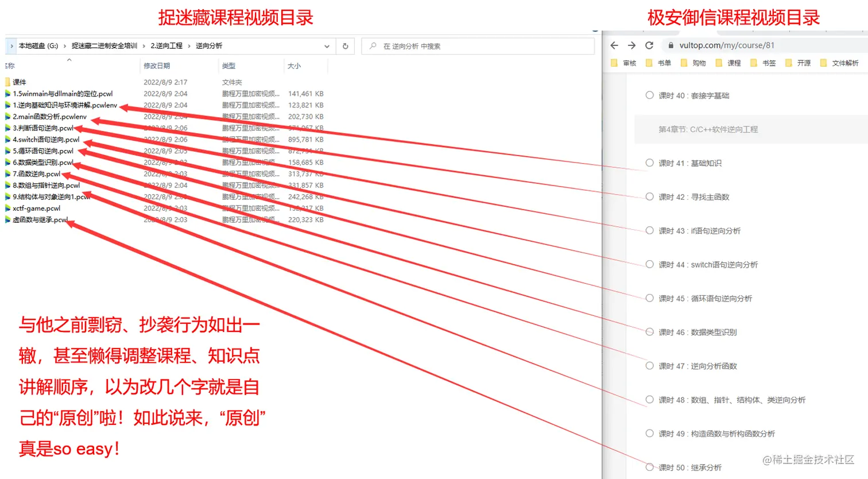868x479 pixels.
Task: Click size value 141,461 KB
Action: tap(306, 94)
